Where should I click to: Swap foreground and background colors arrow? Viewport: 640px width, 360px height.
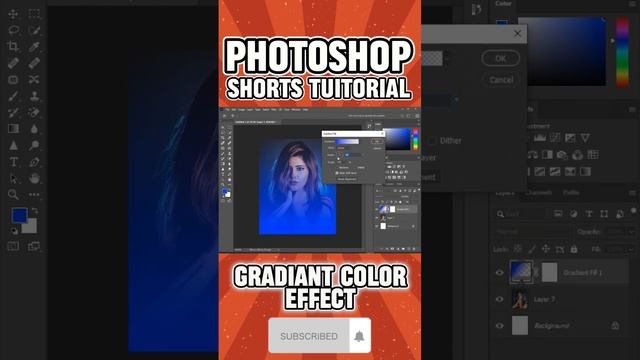[x=35, y=211]
